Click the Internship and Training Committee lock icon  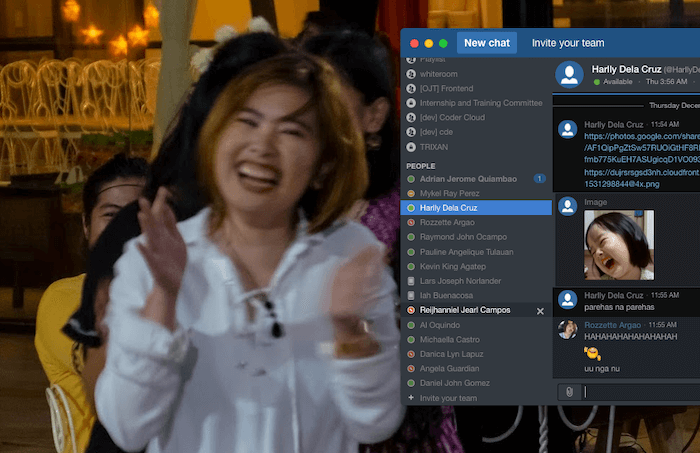click(411, 103)
